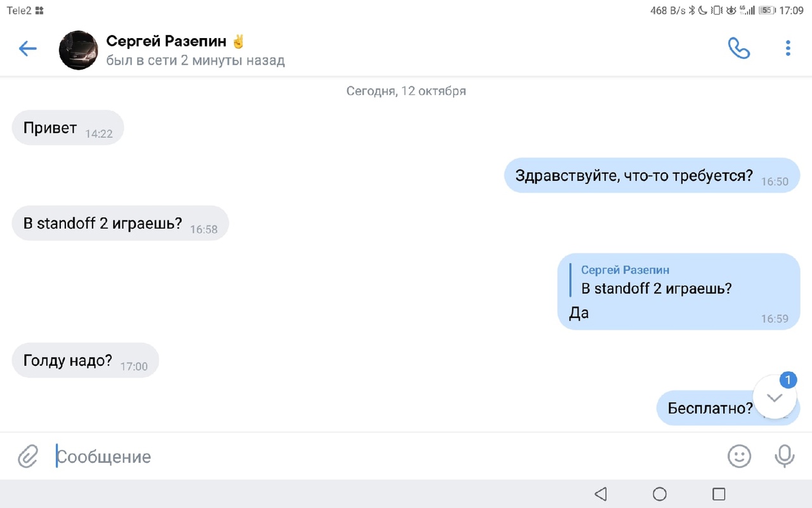Image resolution: width=812 pixels, height=508 pixels.
Task: Open Сергей Разепин profile avatar
Action: pos(79,50)
